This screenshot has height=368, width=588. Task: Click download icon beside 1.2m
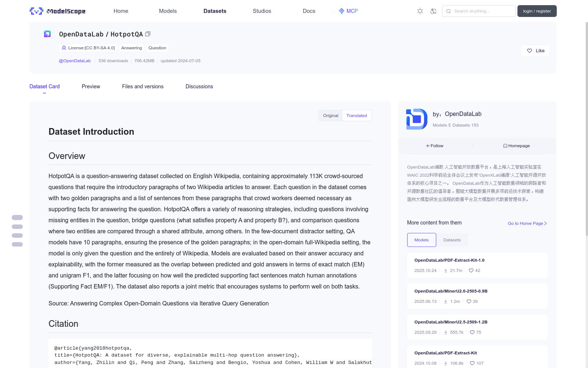pos(446,301)
